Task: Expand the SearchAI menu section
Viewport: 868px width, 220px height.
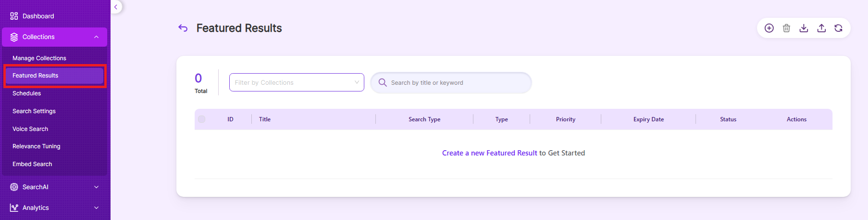Action: (54, 187)
